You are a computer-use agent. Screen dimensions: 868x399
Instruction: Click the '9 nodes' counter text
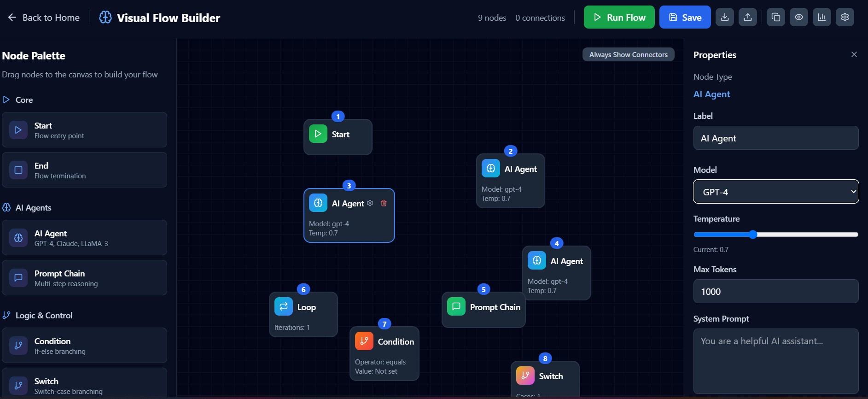492,18
